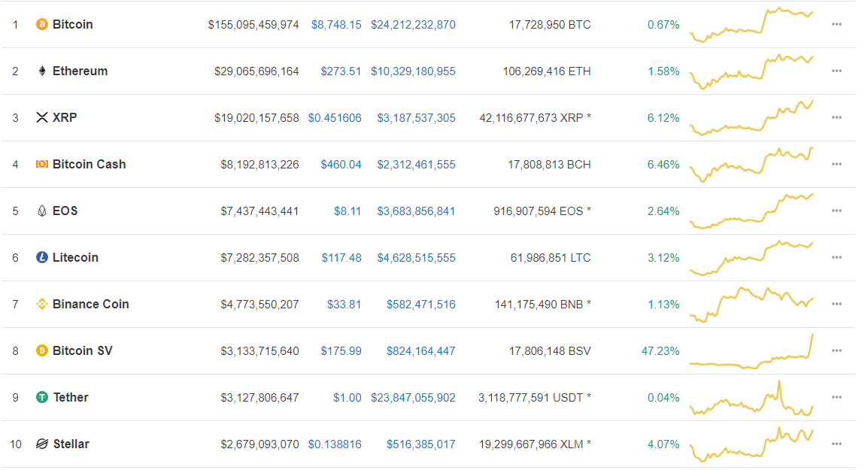Open the more options menu for Bitcoin Cash

coord(836,164)
